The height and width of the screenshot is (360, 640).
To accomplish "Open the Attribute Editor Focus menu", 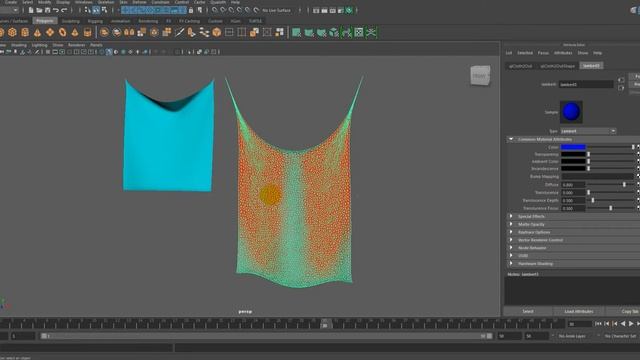I will pos(543,53).
